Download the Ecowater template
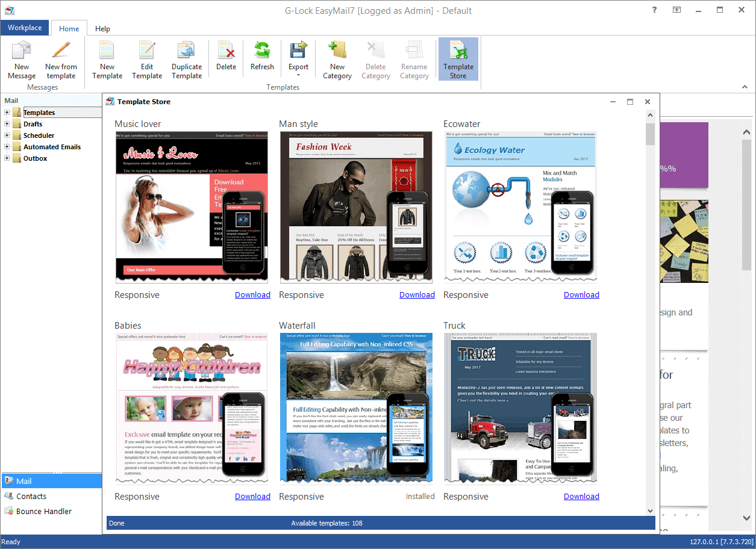Image resolution: width=756 pixels, height=549 pixels. [581, 294]
